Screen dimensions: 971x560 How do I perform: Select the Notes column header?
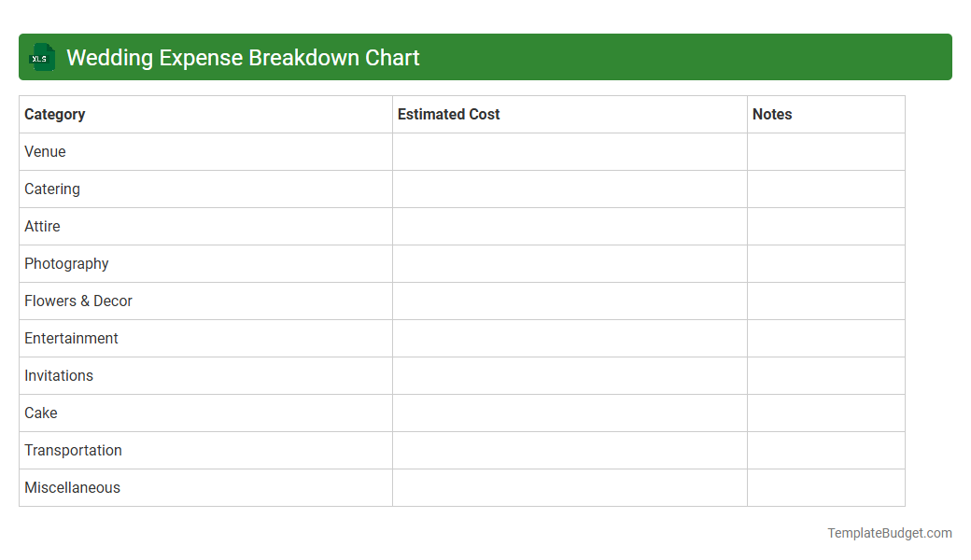point(772,114)
